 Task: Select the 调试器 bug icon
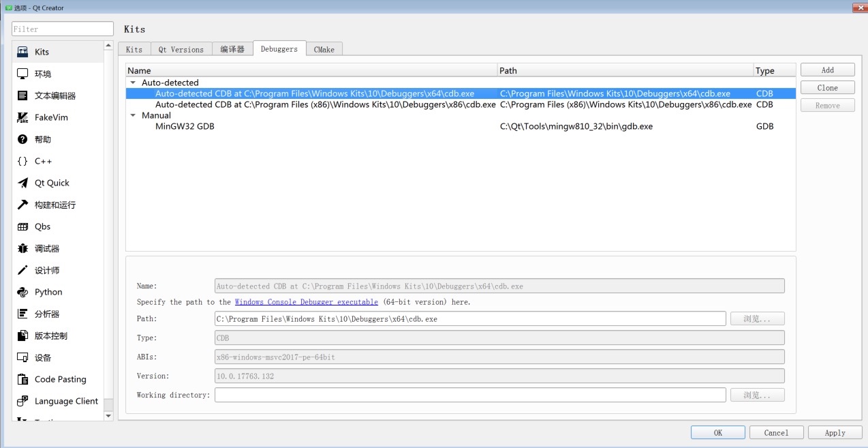click(22, 248)
